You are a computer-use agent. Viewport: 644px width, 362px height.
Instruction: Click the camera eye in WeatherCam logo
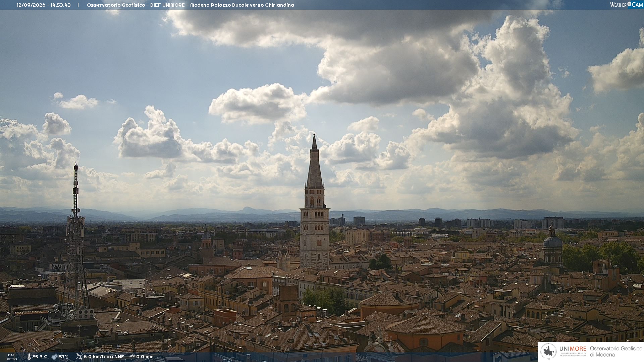(629, 4)
